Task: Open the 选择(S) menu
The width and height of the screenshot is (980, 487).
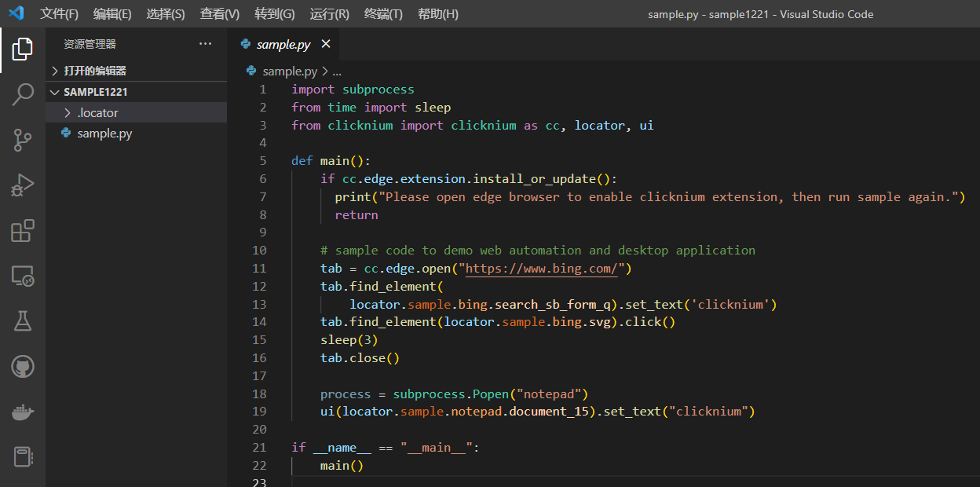Action: (x=166, y=14)
